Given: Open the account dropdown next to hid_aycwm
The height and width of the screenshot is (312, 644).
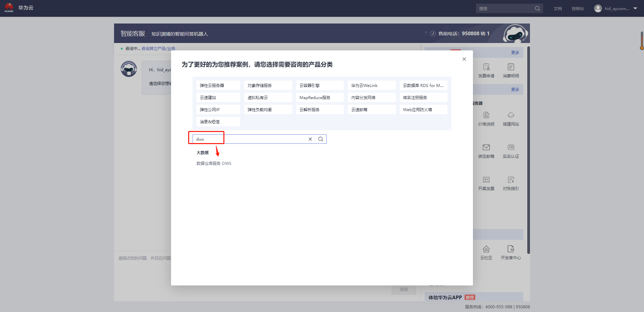Looking at the screenshot, I should [636, 8].
